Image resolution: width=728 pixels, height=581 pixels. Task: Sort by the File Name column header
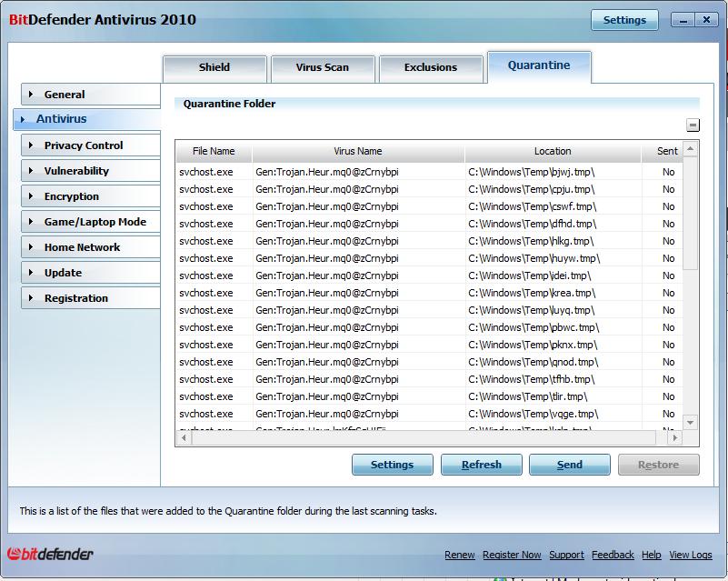pyautogui.click(x=214, y=152)
